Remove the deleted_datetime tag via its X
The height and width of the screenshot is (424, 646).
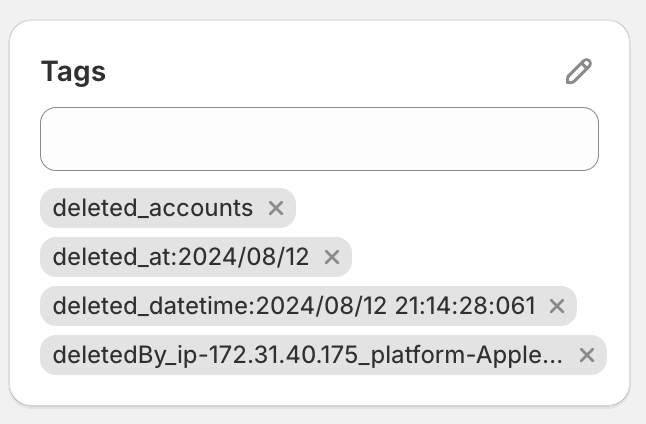tap(557, 306)
